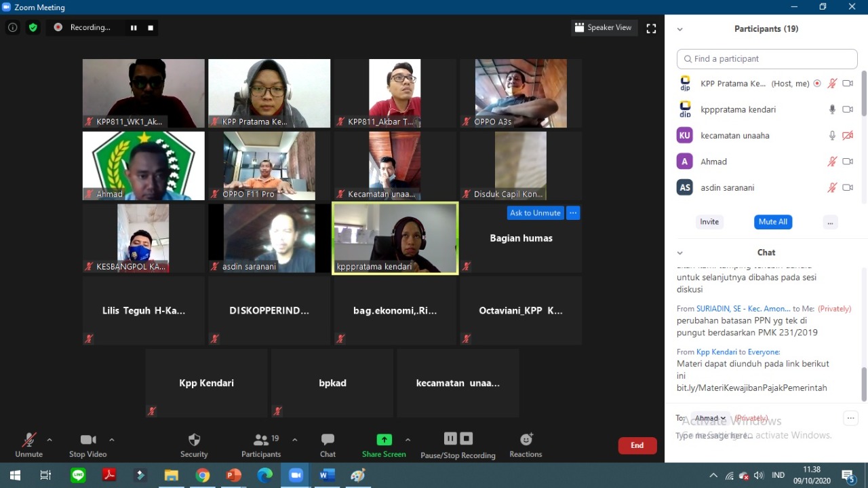Image resolution: width=868 pixels, height=488 pixels.
Task: Expand audio options arrow beside Unmute
Action: (x=50, y=440)
